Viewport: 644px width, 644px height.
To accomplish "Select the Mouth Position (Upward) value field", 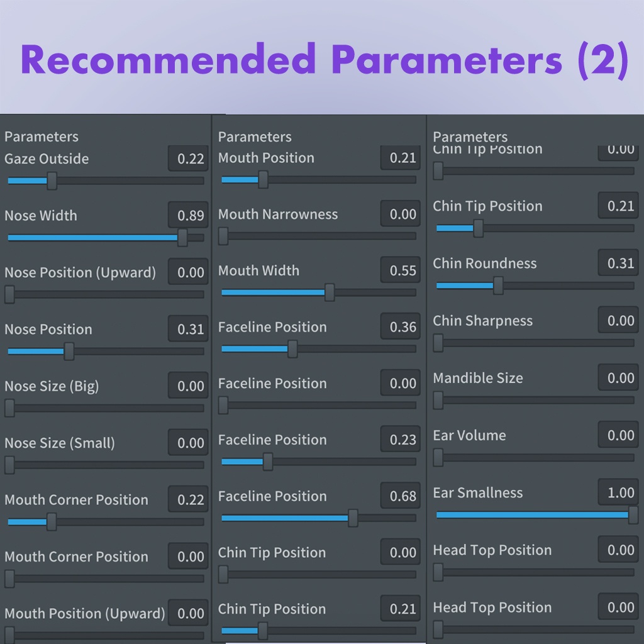I will tap(187, 614).
